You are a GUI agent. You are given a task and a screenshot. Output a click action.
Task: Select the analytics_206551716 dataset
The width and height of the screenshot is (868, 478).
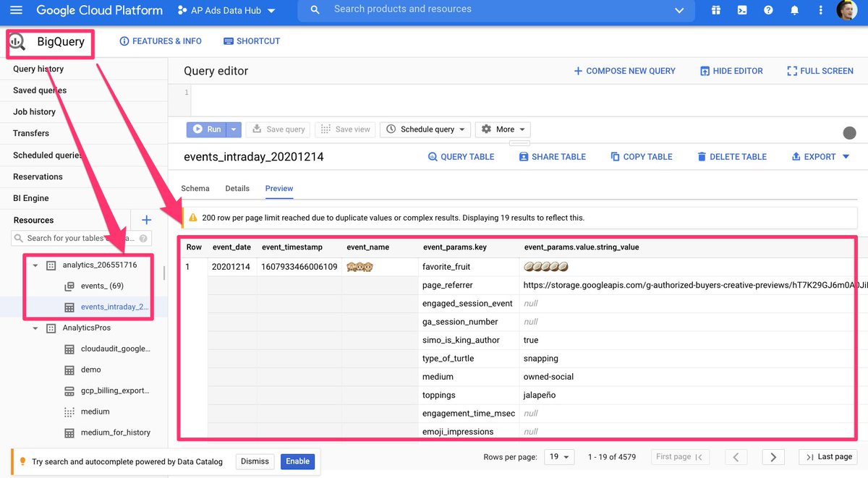click(x=99, y=265)
